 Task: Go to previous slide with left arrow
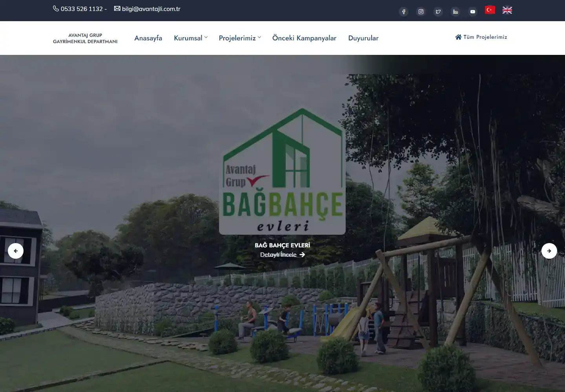point(16,251)
